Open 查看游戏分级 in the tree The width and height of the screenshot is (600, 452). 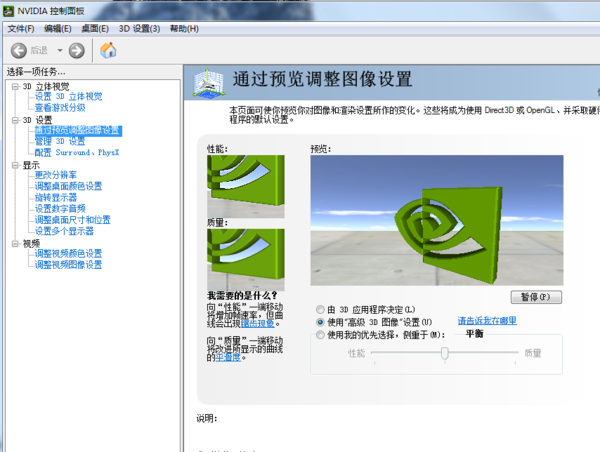click(60, 108)
